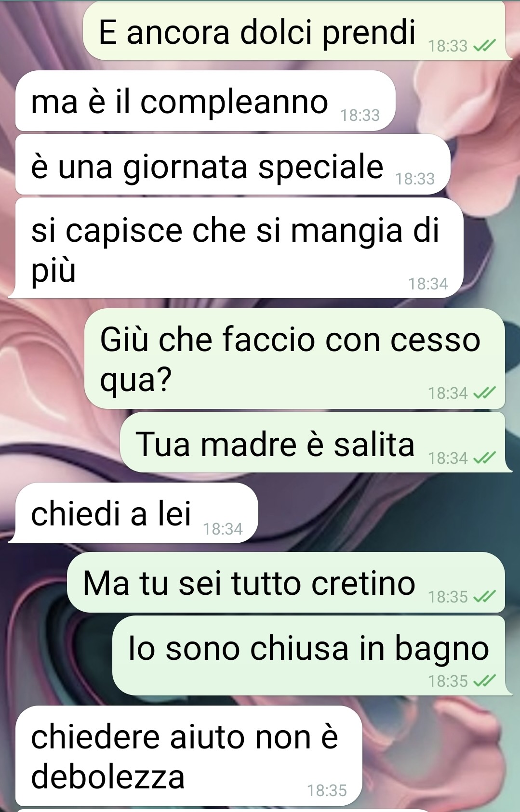Select the message "chiedere aiuto non è debolezza"
This screenshot has width=520, height=812.
[188, 756]
